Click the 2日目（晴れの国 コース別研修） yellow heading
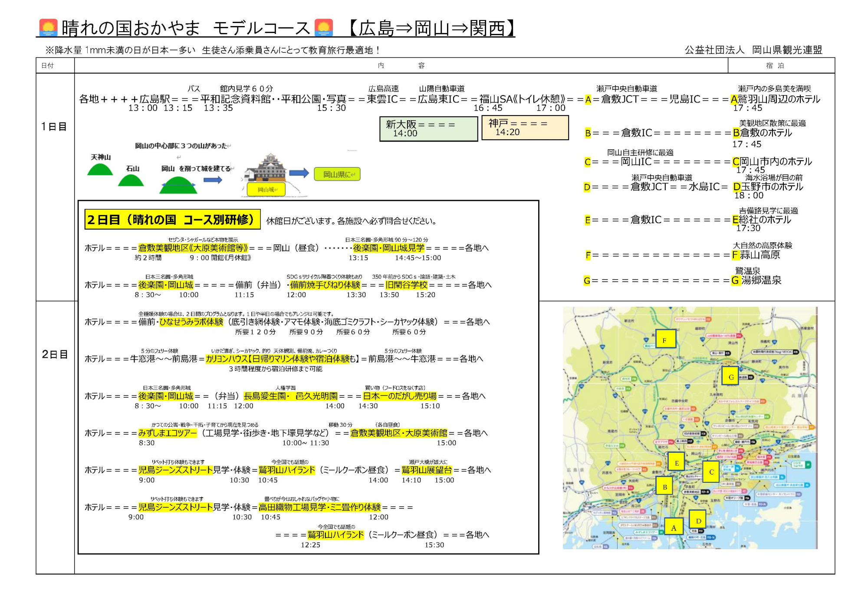This screenshot has width=868, height=613. (172, 219)
